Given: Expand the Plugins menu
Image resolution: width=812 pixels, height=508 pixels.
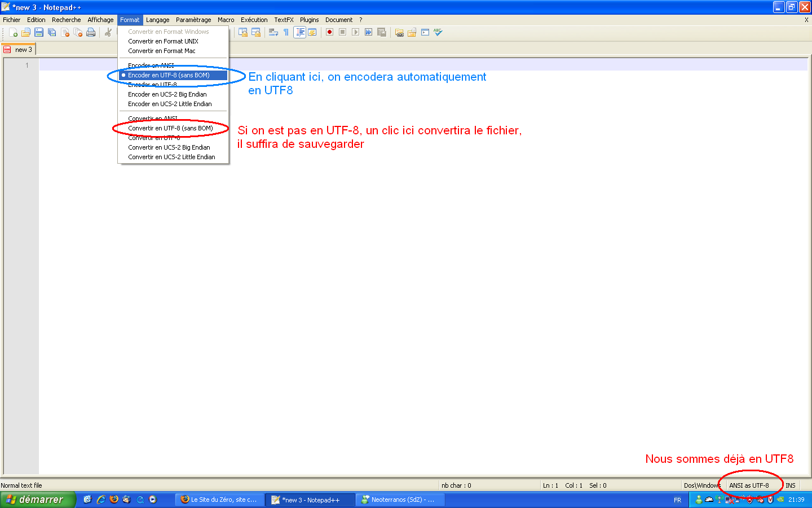Looking at the screenshot, I should (309, 20).
